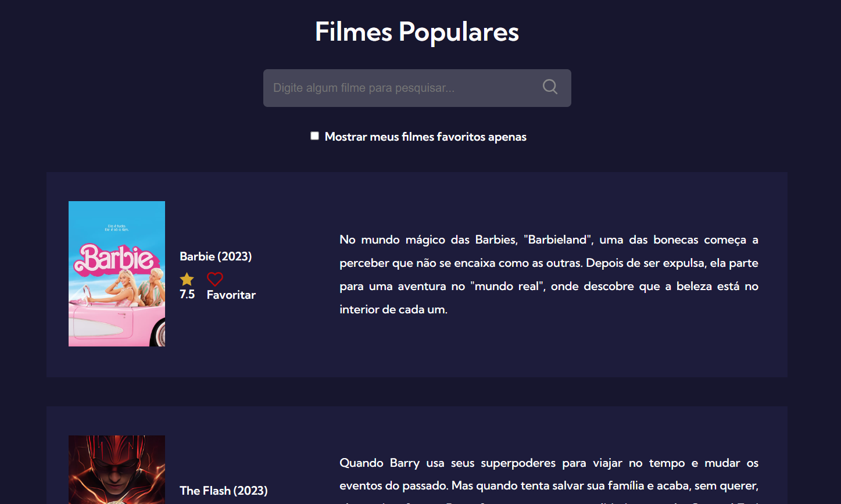Click the Barbie synopsis paragraph
Viewport: 841px width, 504px height.
point(549,274)
